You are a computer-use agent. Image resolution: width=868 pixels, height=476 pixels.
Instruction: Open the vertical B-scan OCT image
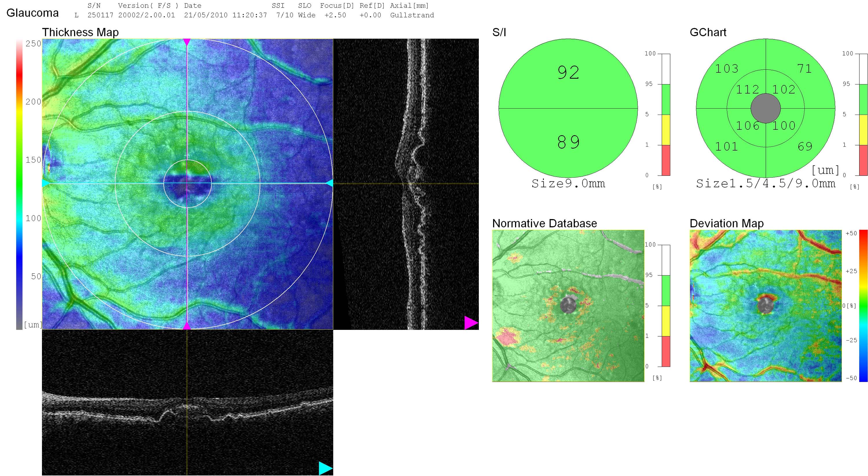tap(406, 184)
